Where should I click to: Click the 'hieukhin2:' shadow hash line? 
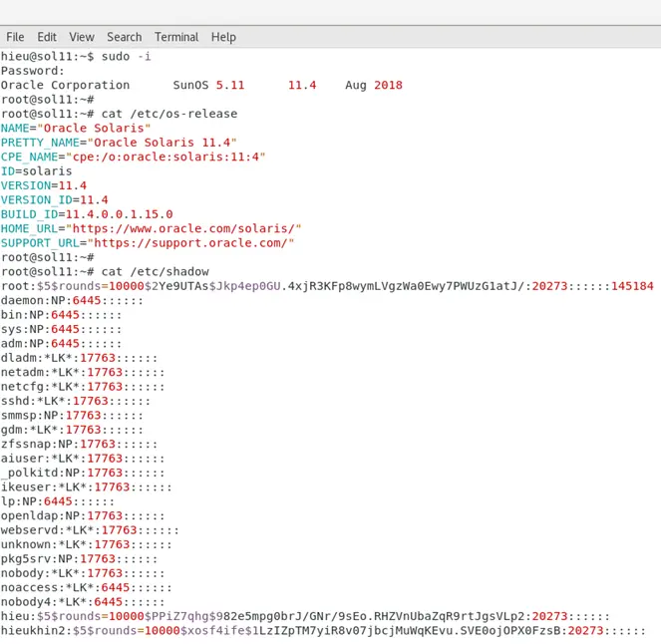[323, 630]
